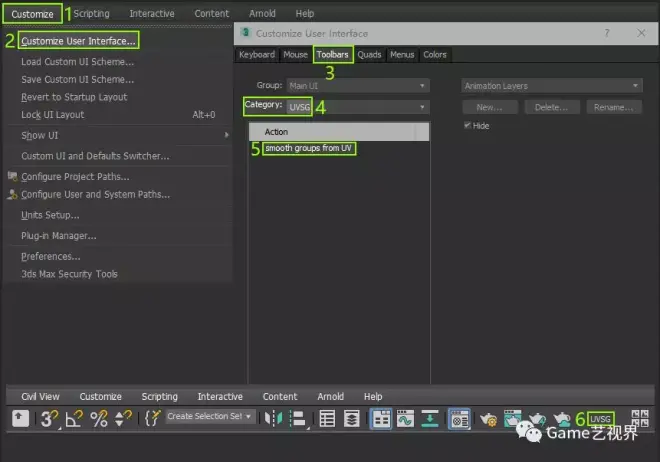
Task: Toggle the Layer Explorer icon
Action: [351, 419]
